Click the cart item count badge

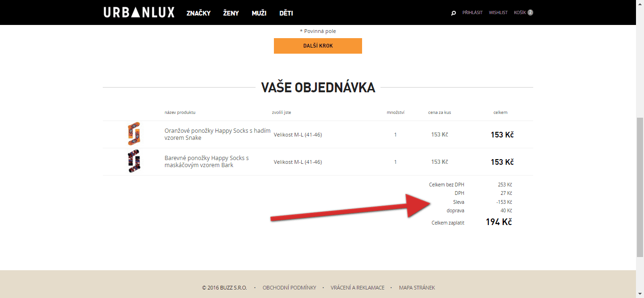(x=530, y=13)
